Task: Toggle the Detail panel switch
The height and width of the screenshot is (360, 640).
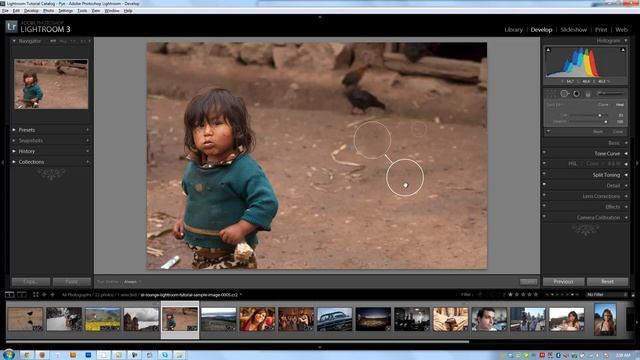Action: click(544, 184)
